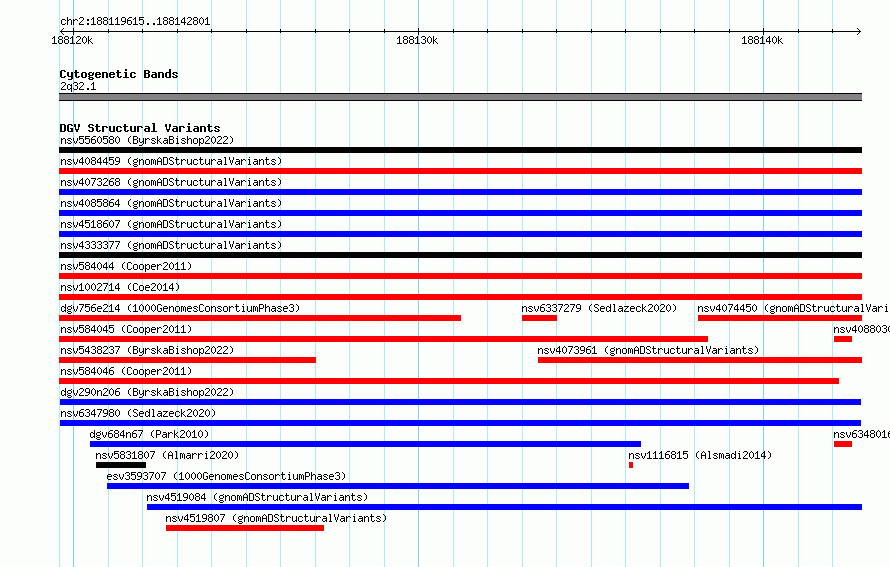Click the blue bar under nsv4073268

point(460,192)
